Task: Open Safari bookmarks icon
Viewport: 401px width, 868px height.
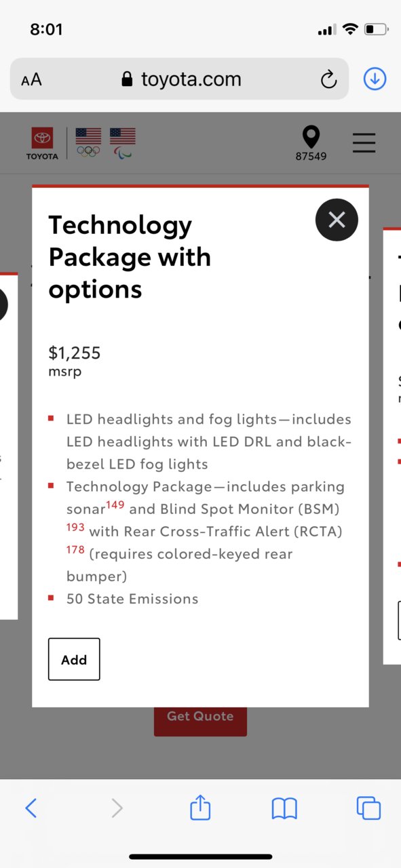Action: [x=284, y=808]
